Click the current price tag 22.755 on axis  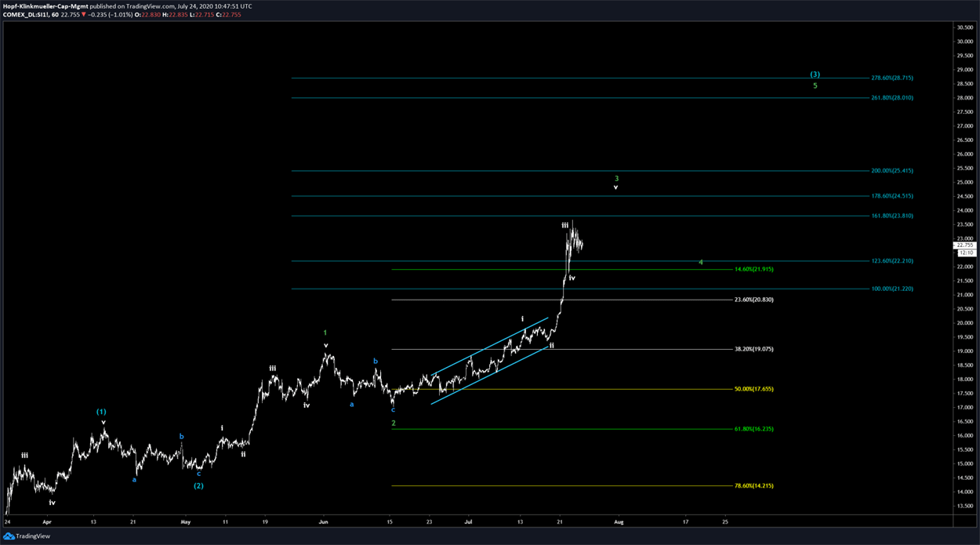click(x=965, y=245)
